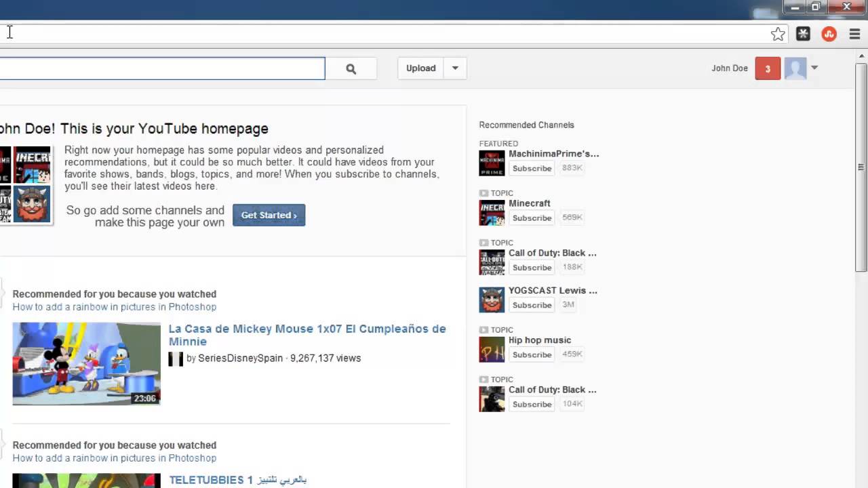
Task: Subscribe to YOGSCAST Lewis channel
Action: click(532, 305)
